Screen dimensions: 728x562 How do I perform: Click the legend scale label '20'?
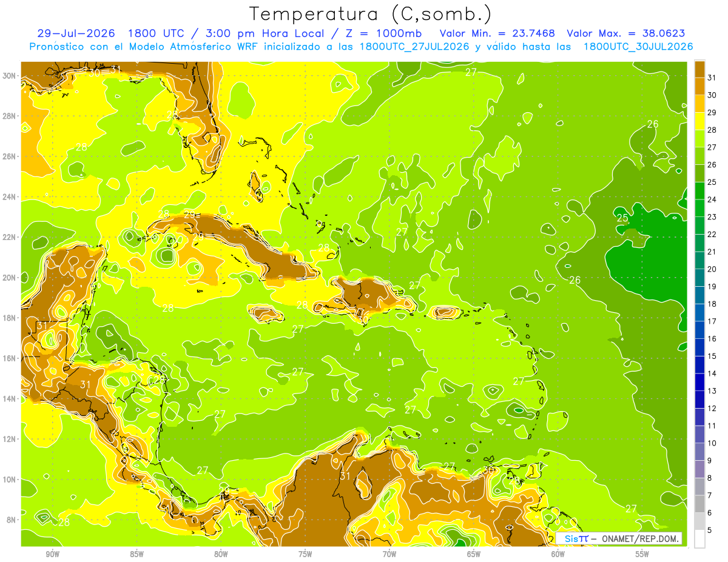pyautogui.click(x=712, y=269)
